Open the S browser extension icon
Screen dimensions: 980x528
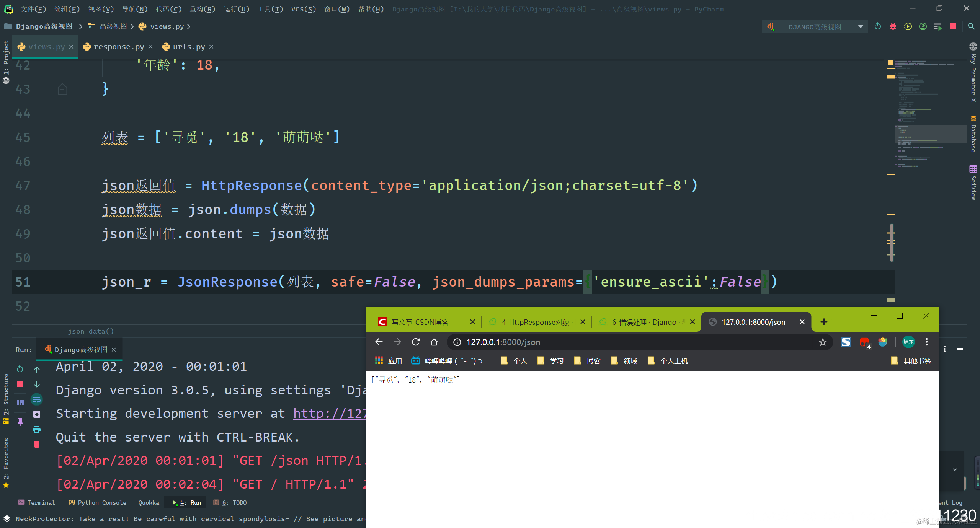(846, 342)
